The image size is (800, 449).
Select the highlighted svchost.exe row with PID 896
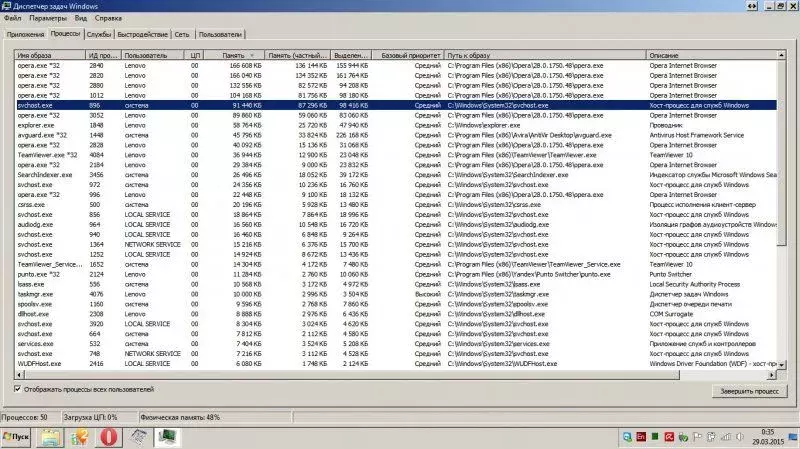(396, 105)
